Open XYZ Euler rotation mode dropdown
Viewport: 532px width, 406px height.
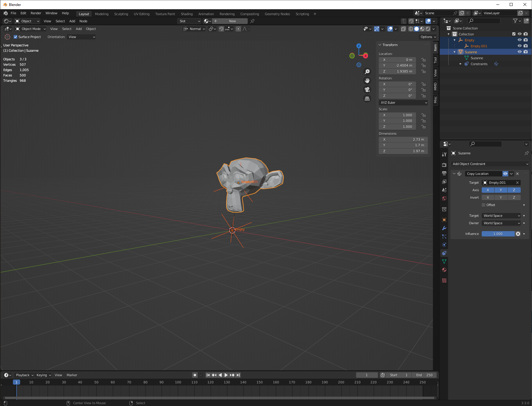coord(403,103)
